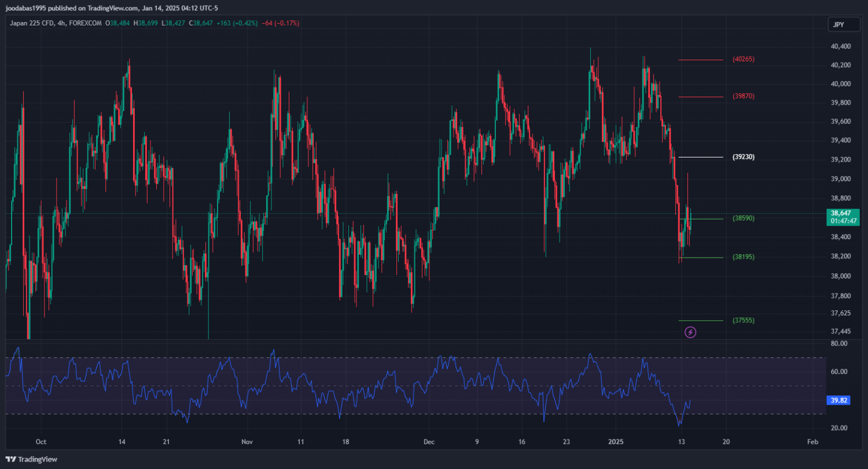Click the 80.00 RSI scale label
The width and height of the screenshot is (868, 469).
pos(838,343)
